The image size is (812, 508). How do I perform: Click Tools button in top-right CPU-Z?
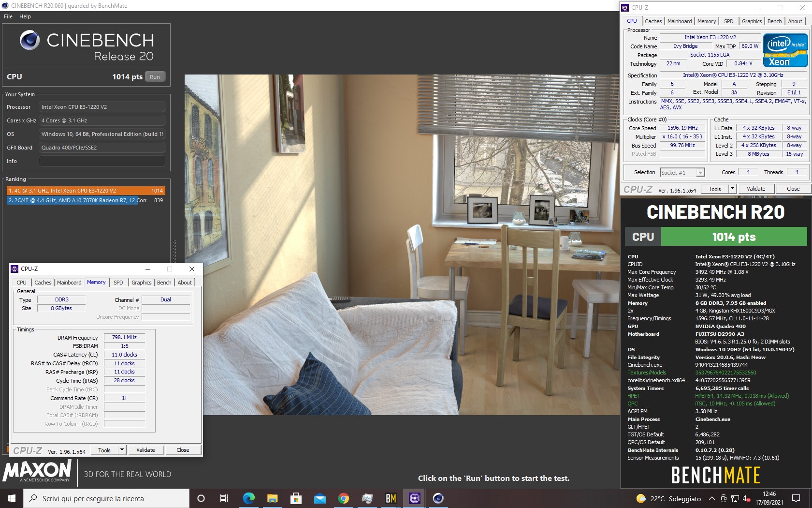[714, 189]
